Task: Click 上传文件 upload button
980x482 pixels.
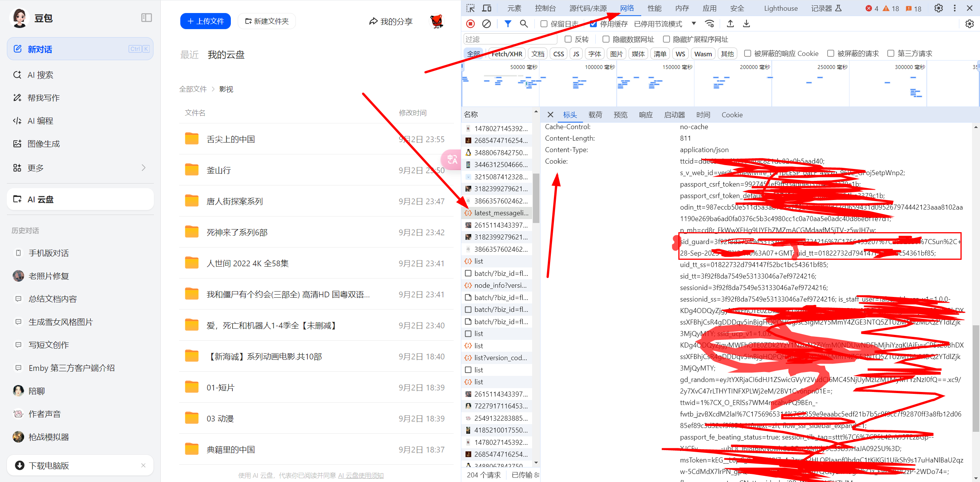Action: [x=206, y=21]
